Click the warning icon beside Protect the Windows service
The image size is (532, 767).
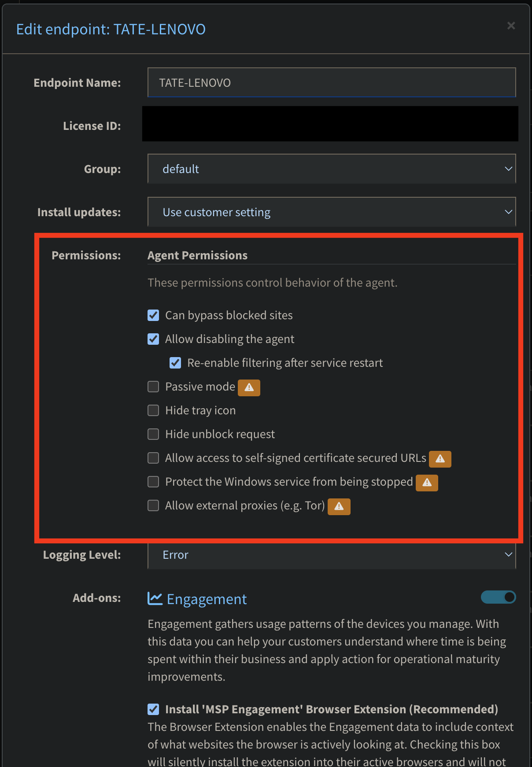[426, 483]
